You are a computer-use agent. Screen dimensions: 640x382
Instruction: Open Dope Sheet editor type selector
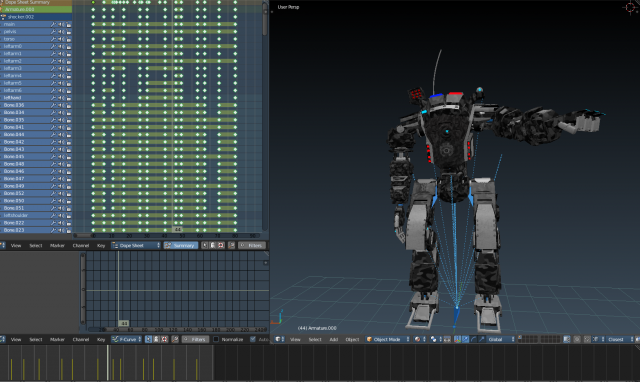2,245
